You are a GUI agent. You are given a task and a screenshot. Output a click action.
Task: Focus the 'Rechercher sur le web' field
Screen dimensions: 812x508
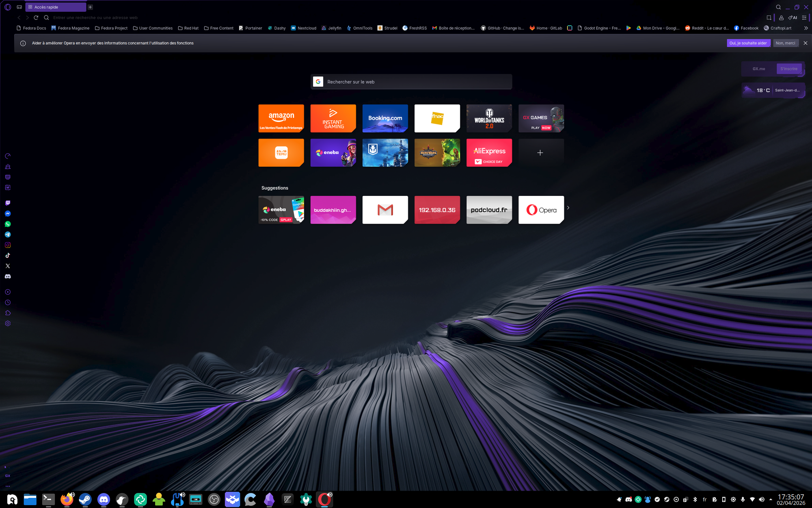(x=414, y=82)
